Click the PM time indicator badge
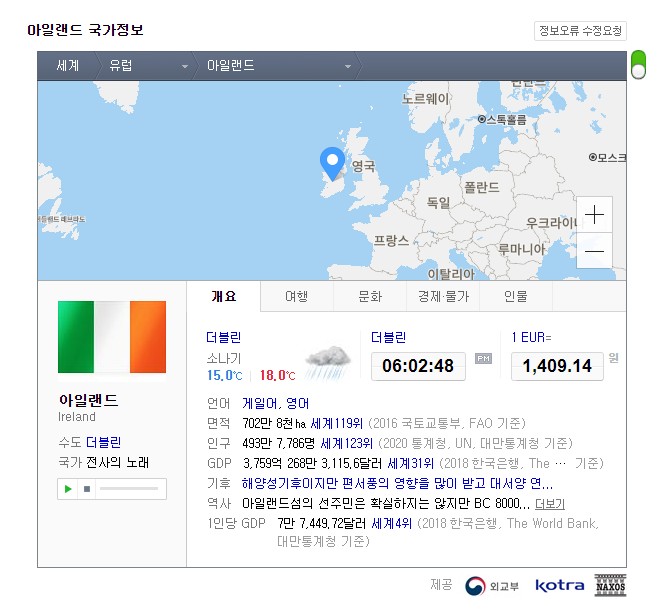The image size is (660, 615). tap(483, 358)
